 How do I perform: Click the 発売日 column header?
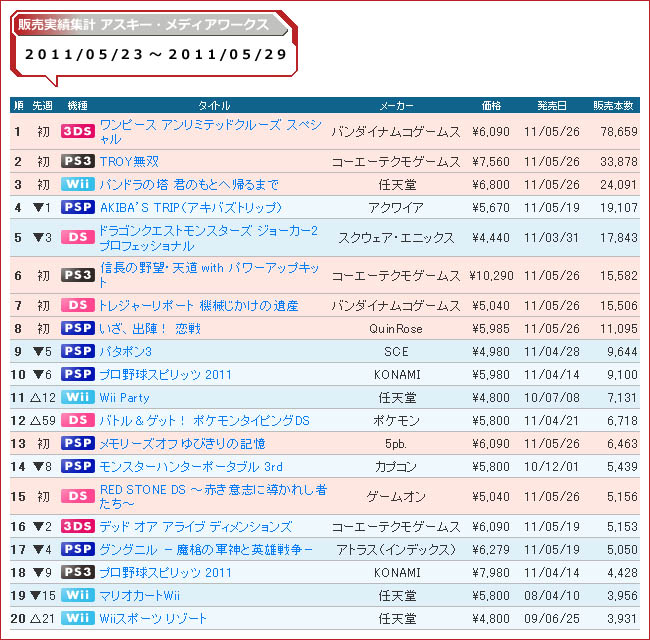(x=552, y=106)
